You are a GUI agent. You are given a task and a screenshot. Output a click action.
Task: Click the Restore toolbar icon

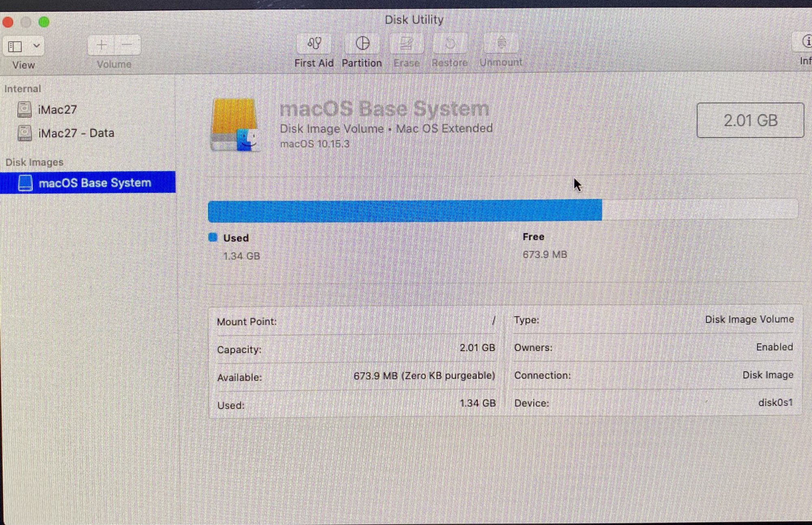click(x=450, y=43)
